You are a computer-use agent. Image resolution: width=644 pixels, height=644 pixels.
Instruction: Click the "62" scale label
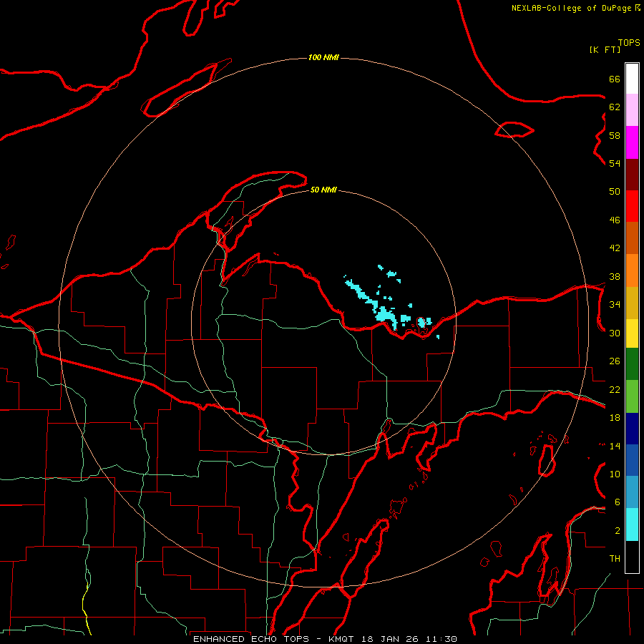tap(615, 107)
